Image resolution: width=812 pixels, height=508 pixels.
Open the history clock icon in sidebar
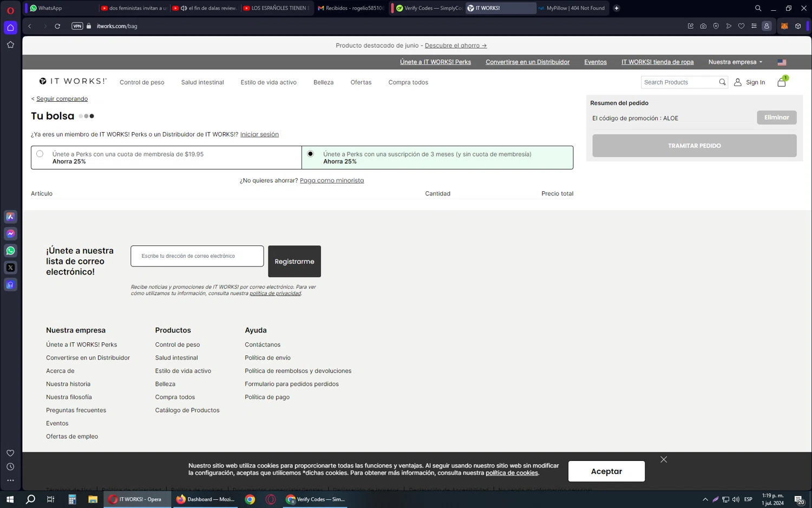(x=10, y=467)
